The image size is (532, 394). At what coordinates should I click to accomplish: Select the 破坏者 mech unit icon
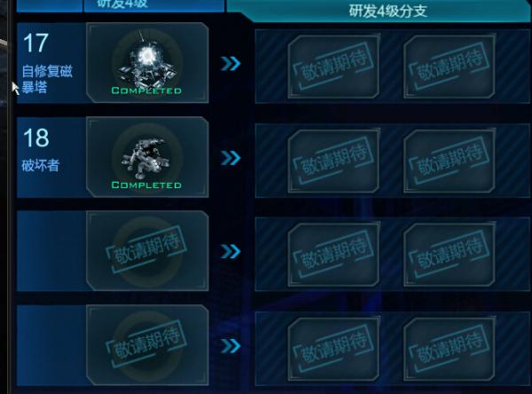click(147, 157)
